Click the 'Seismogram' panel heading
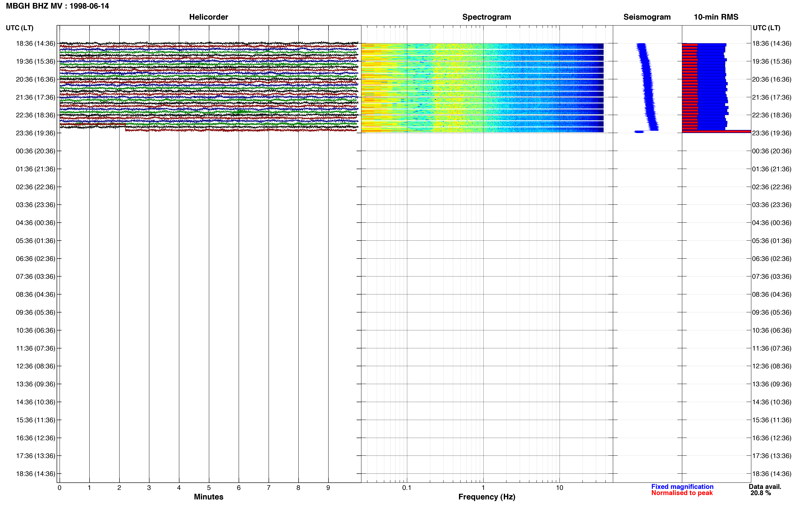The width and height of the screenshot is (812, 508). [647, 17]
